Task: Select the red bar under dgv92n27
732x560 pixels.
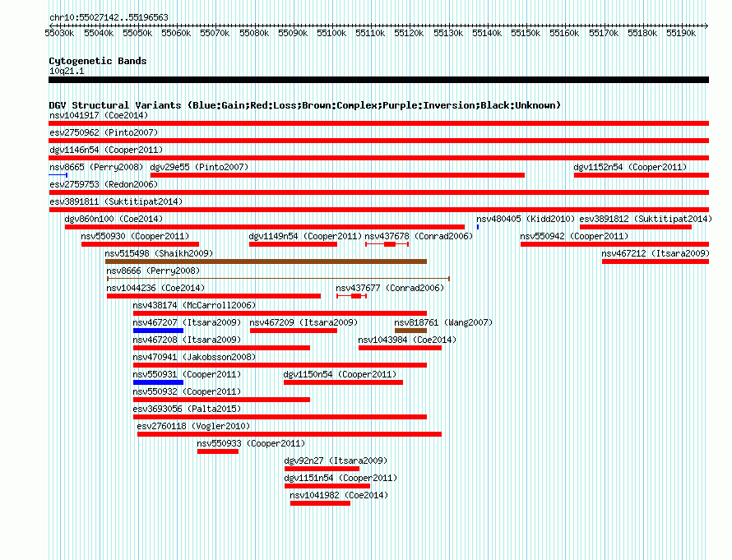Action: 322,469
